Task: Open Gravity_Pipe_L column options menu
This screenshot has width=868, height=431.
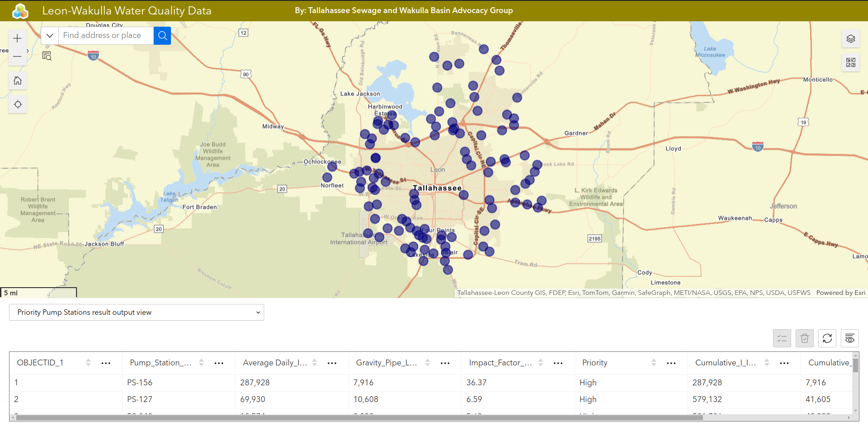Action: click(x=445, y=363)
